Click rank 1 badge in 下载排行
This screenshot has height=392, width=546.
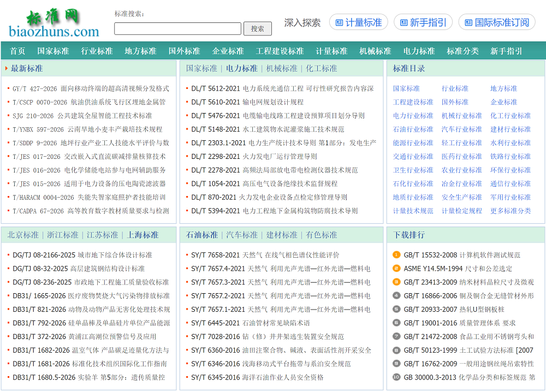[397, 255]
